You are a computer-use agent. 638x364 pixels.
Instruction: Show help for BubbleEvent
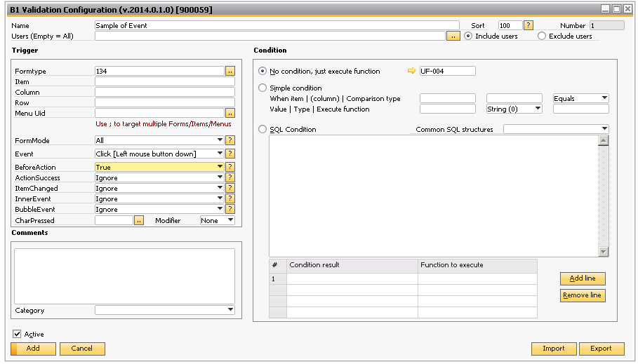pyautogui.click(x=230, y=209)
